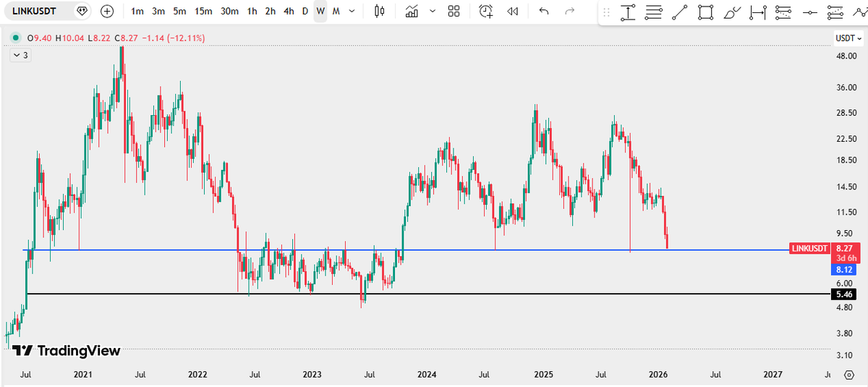Click the black 5.46 price tag
Viewport: 868px width, 387px height.
pyautogui.click(x=844, y=294)
